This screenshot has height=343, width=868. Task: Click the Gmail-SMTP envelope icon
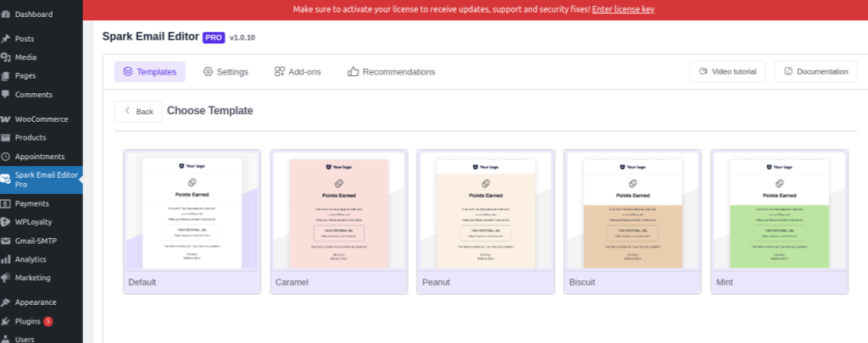pos(6,241)
